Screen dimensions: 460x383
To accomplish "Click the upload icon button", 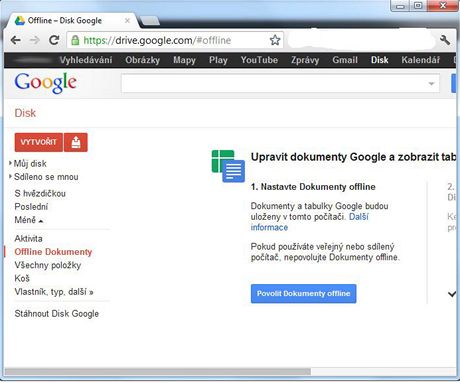I will (x=76, y=142).
